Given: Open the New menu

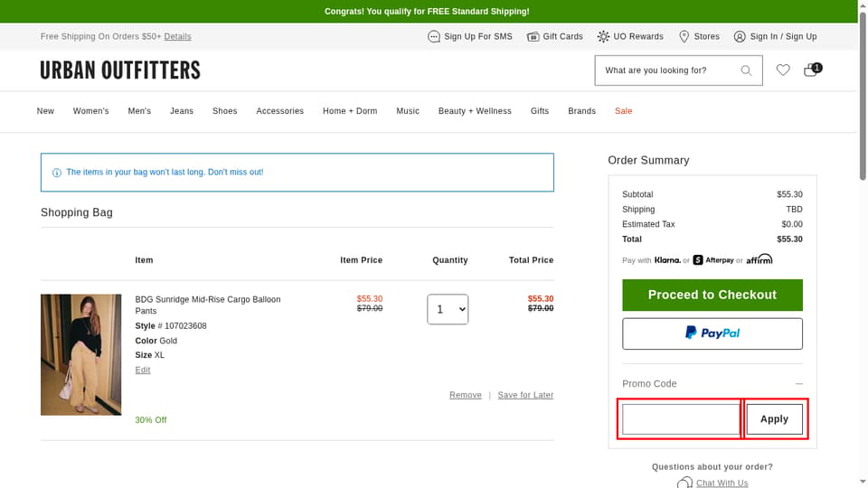Looking at the screenshot, I should (45, 111).
